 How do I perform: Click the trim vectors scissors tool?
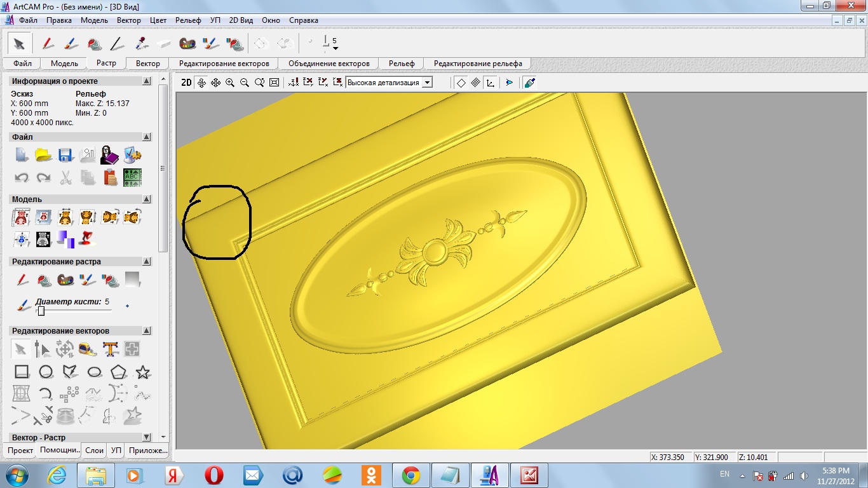(x=43, y=416)
